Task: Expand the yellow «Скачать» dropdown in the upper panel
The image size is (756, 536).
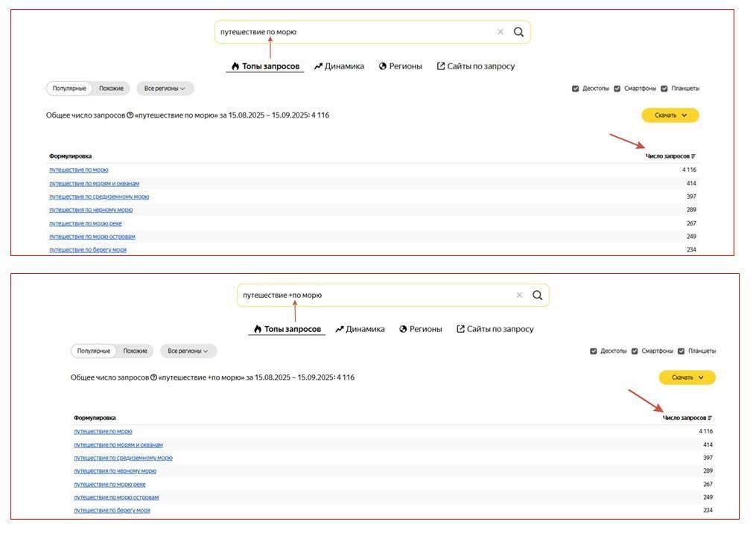Action: [x=670, y=115]
